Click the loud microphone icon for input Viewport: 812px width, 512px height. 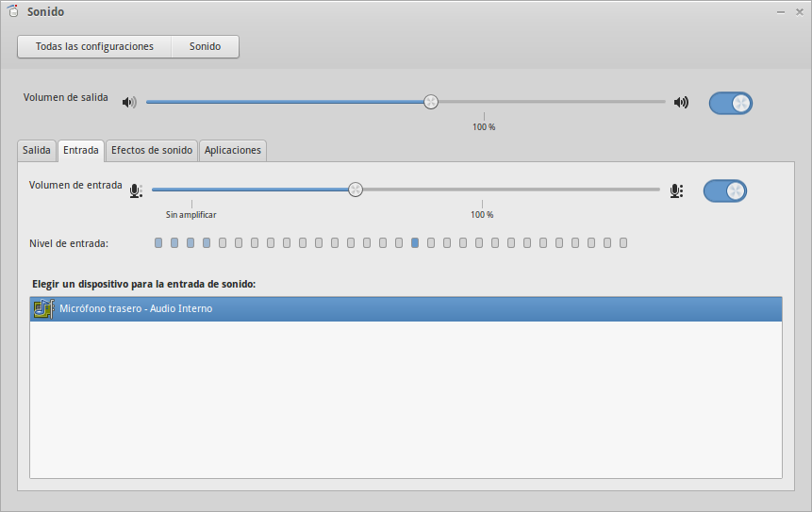pyautogui.click(x=676, y=190)
